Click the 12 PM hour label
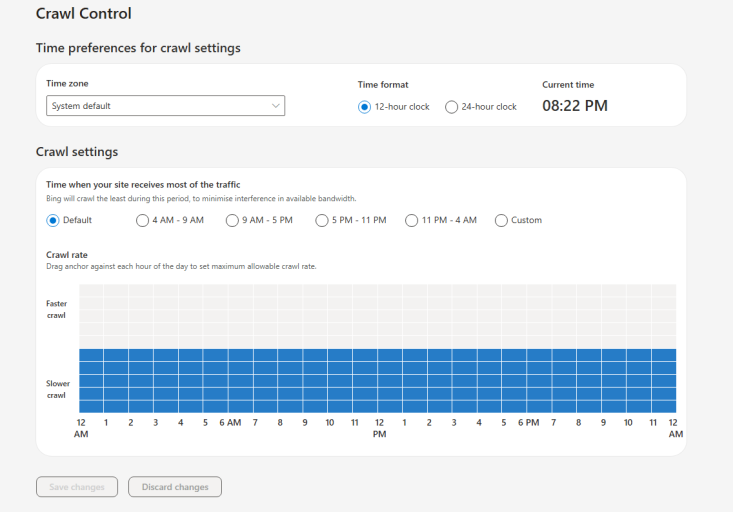The height and width of the screenshot is (512, 733). pos(379,428)
